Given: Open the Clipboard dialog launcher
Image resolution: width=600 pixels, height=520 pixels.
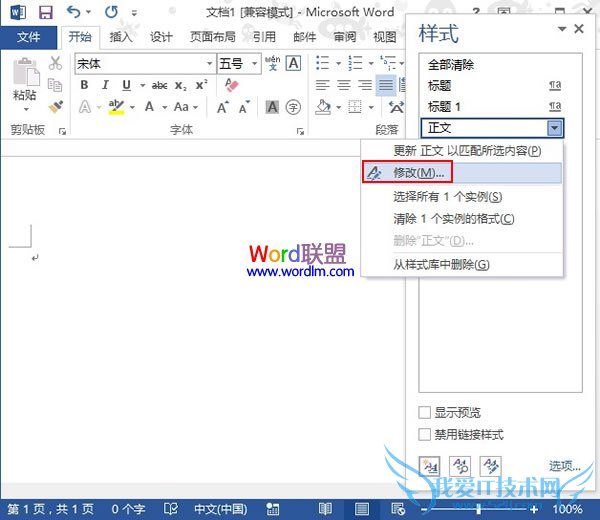Looking at the screenshot, I should coord(62,132).
